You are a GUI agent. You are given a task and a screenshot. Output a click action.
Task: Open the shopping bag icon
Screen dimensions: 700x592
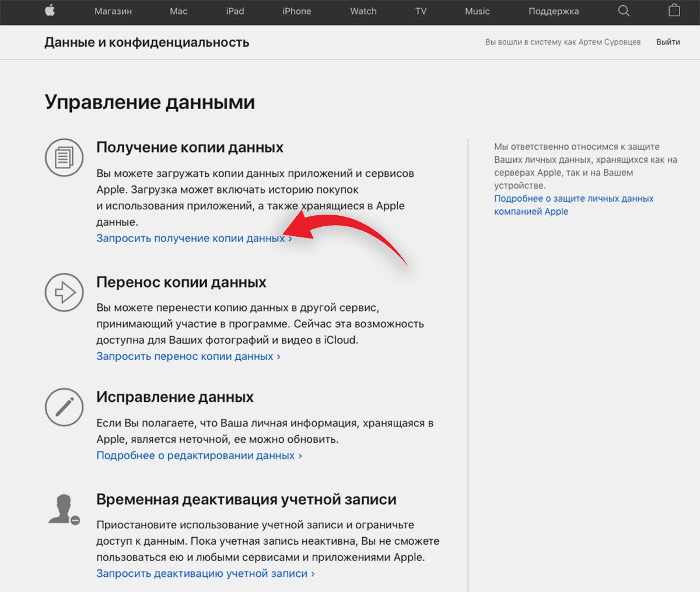[x=674, y=10]
